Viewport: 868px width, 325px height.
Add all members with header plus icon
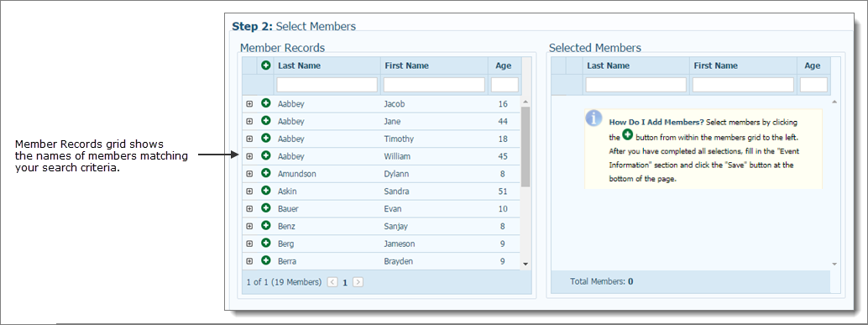pyautogui.click(x=266, y=66)
